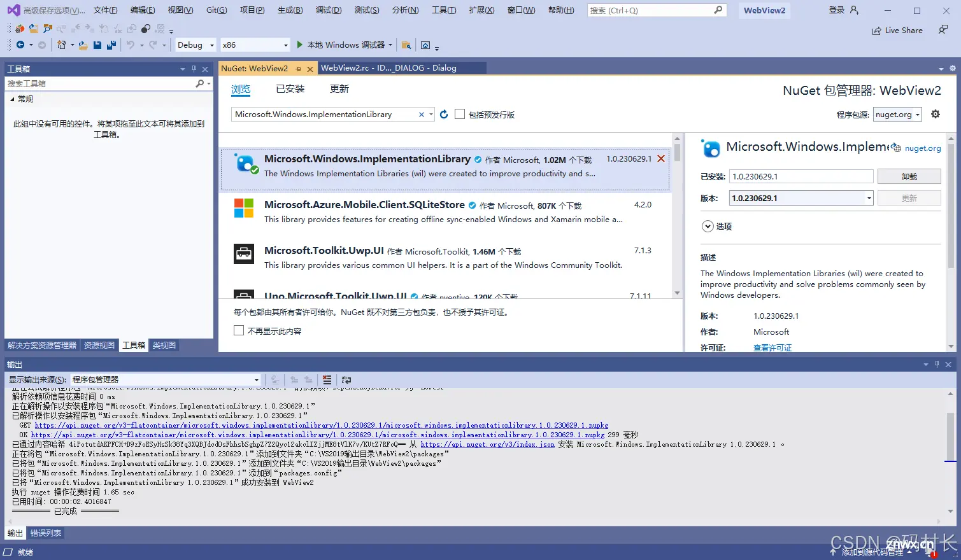Open the x86 platform dropdown
The image size is (961, 560).
coord(255,45)
